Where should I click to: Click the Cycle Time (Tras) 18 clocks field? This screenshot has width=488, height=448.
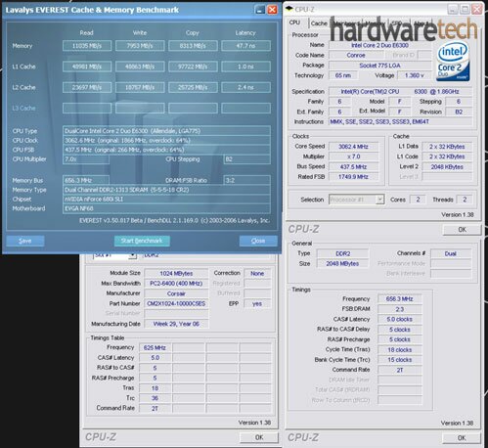[x=400, y=350]
